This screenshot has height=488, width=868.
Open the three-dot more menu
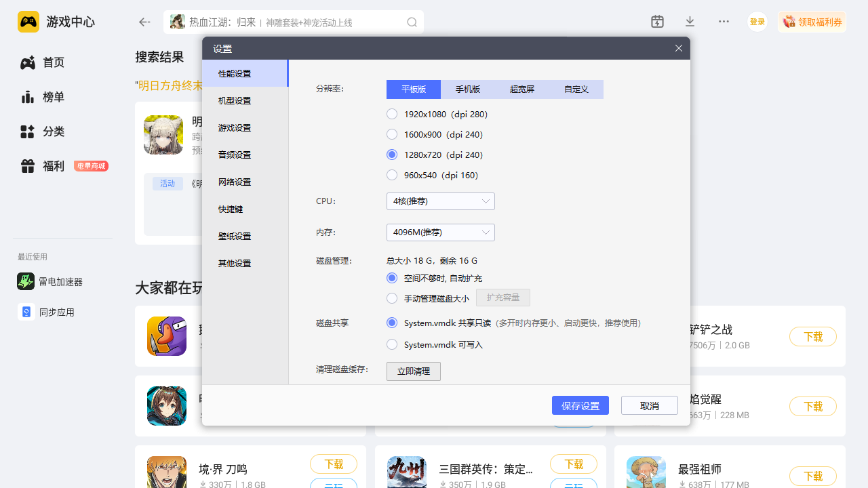coord(724,22)
